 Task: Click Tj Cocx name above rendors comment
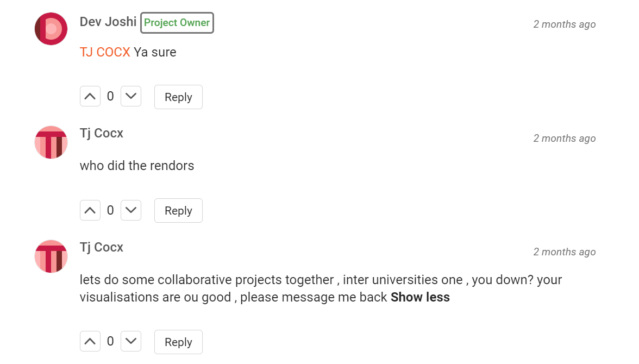click(x=102, y=133)
